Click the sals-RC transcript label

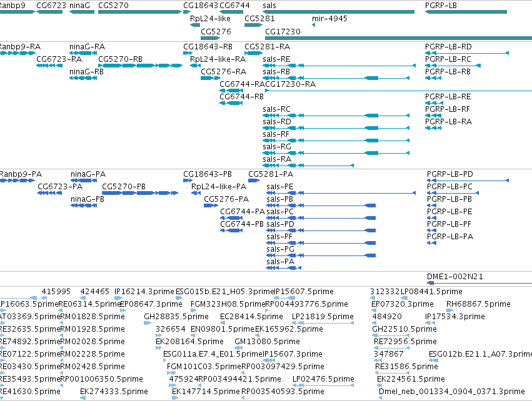(276, 109)
